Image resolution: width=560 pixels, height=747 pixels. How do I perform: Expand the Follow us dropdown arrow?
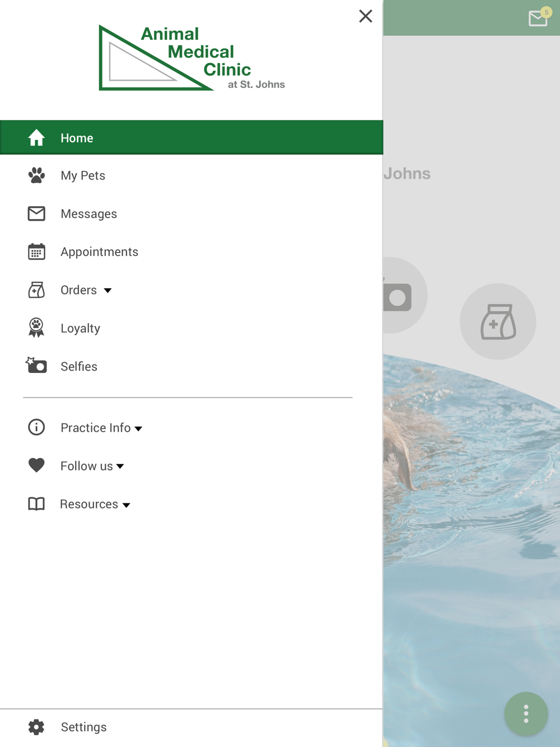120,466
